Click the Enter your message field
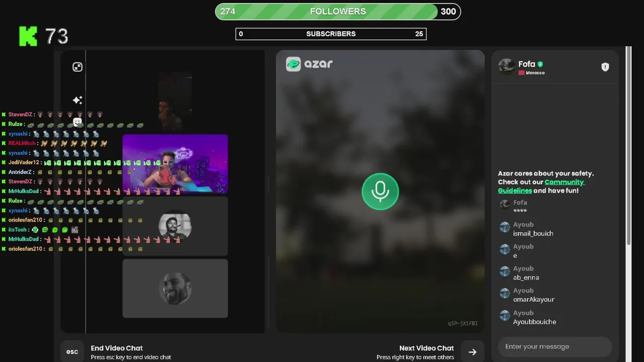Image resolution: width=644 pixels, height=362 pixels. (x=555, y=346)
